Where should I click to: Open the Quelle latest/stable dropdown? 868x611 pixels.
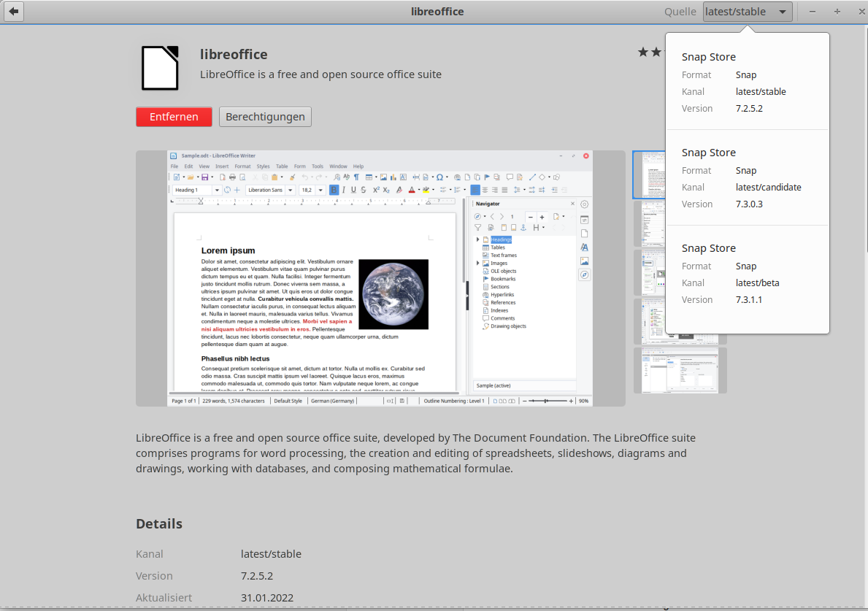pyautogui.click(x=748, y=12)
